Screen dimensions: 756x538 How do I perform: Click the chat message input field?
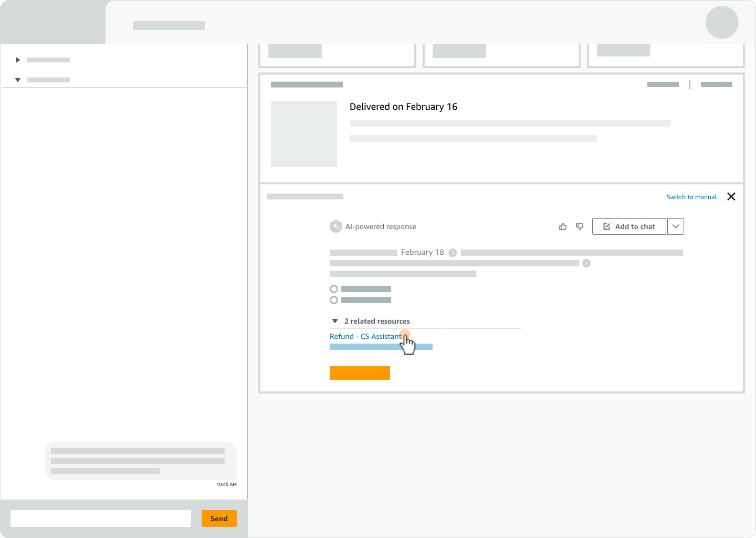[101, 519]
